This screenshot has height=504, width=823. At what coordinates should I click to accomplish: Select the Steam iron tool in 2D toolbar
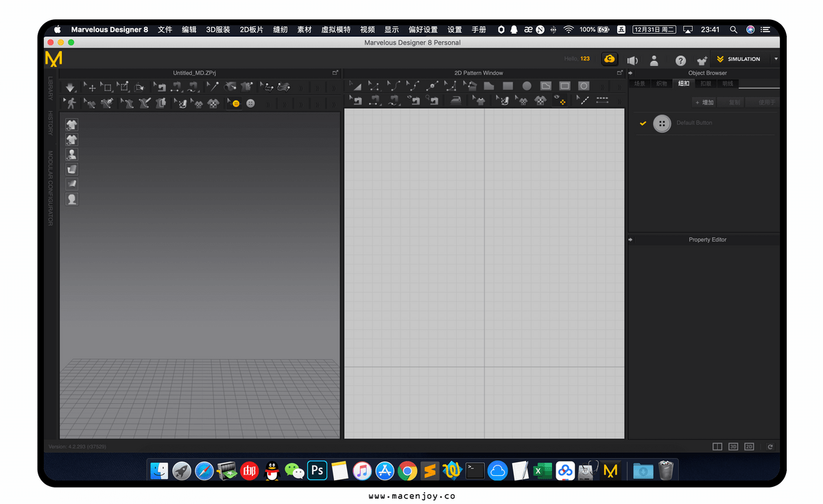click(x=455, y=101)
